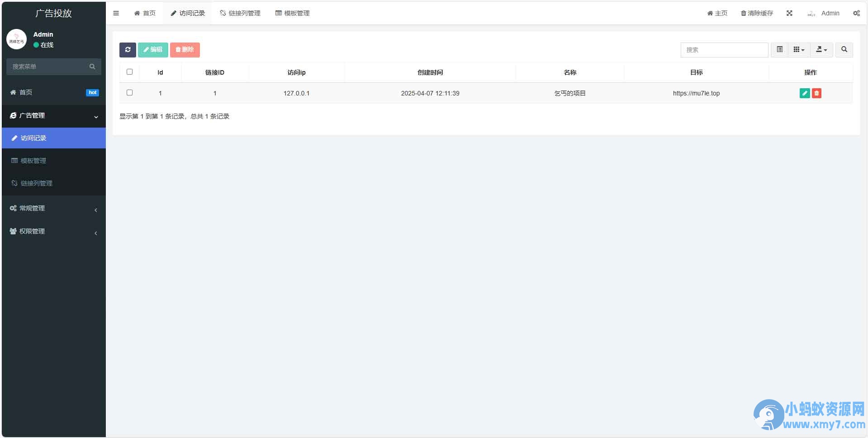Click the green edit row icon
This screenshot has width=868, height=438.
(x=805, y=93)
